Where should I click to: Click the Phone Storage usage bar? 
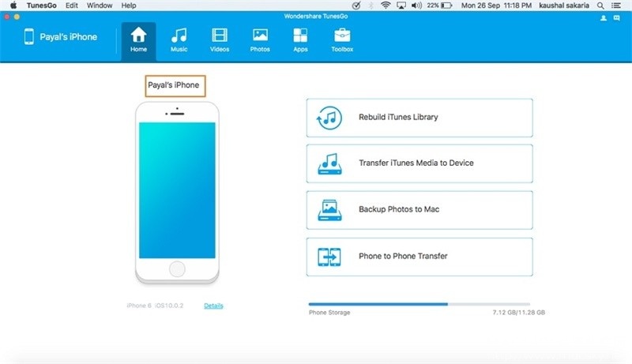pyautogui.click(x=419, y=304)
